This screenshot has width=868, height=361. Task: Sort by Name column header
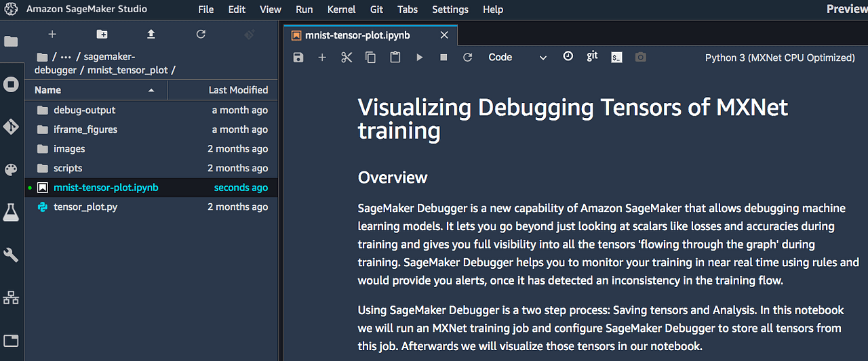point(96,90)
